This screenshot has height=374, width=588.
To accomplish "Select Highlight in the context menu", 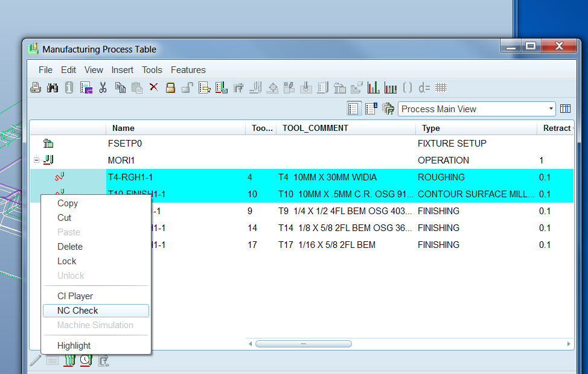I will [96, 346].
